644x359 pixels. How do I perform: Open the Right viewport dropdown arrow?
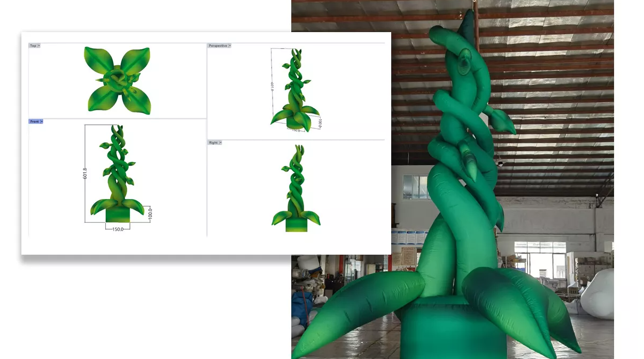click(x=220, y=143)
